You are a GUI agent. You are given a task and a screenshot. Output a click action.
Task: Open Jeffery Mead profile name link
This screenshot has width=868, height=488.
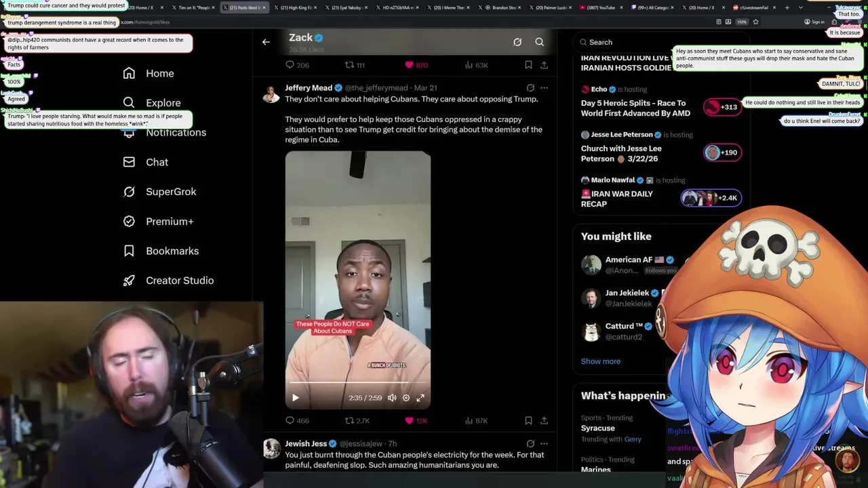coord(309,87)
